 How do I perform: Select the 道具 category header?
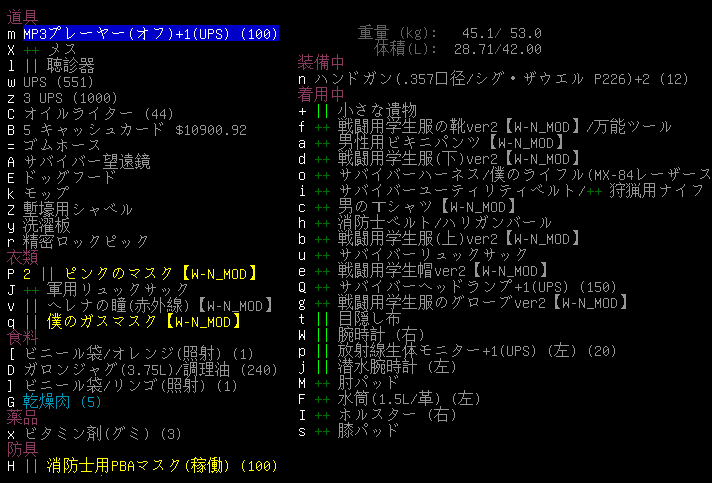click(x=23, y=18)
